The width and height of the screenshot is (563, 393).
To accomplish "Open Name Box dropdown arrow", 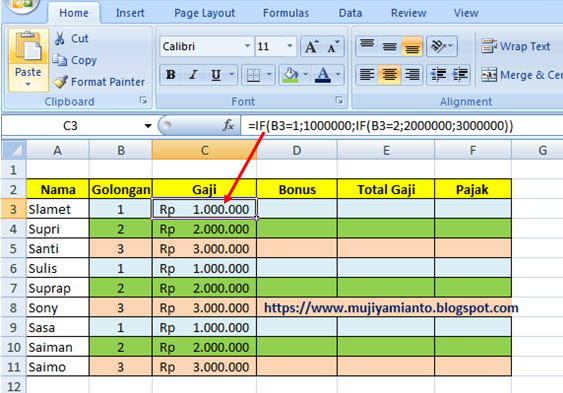I will click(148, 126).
